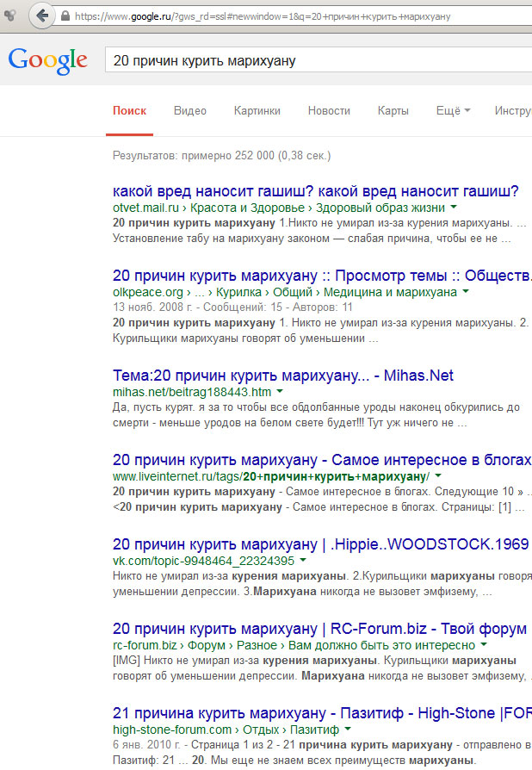Expand dropdown arrow next to mihas.net URL

[x=280, y=391]
